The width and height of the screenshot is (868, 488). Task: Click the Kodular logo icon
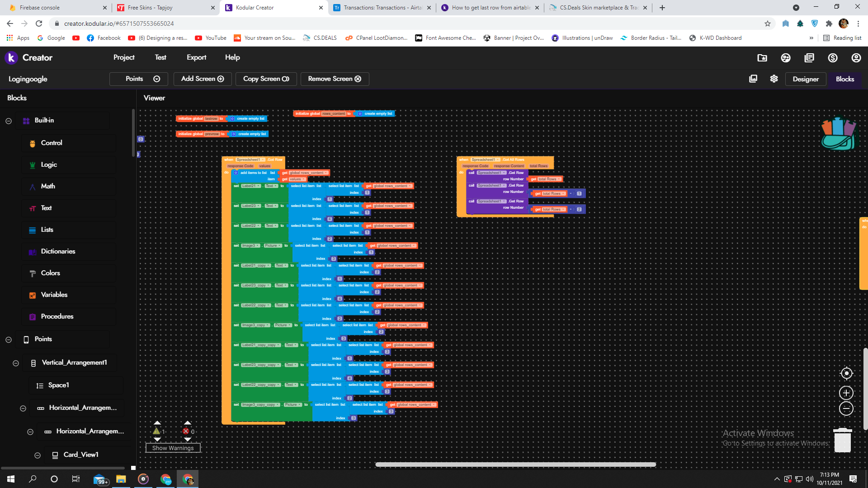(x=11, y=57)
